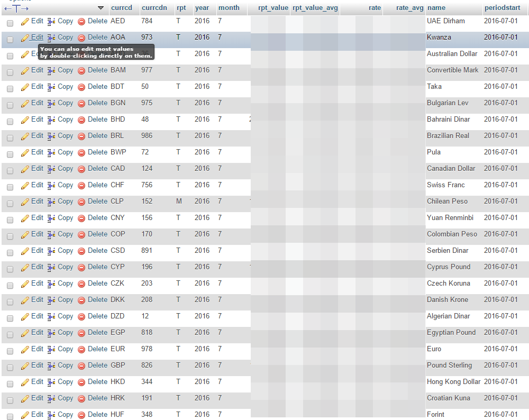Click the red Delete icon in AED row
The image size is (529, 420).
click(81, 22)
